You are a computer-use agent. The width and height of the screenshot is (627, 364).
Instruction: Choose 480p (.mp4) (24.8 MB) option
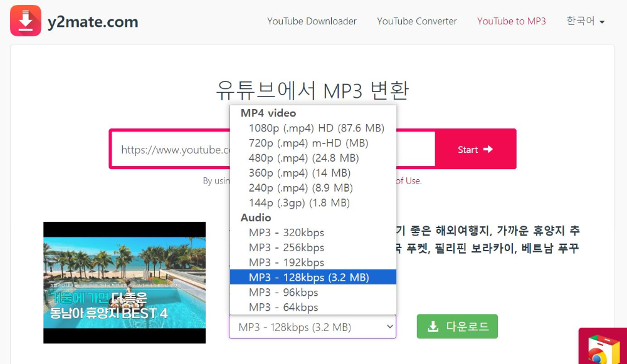click(313, 158)
